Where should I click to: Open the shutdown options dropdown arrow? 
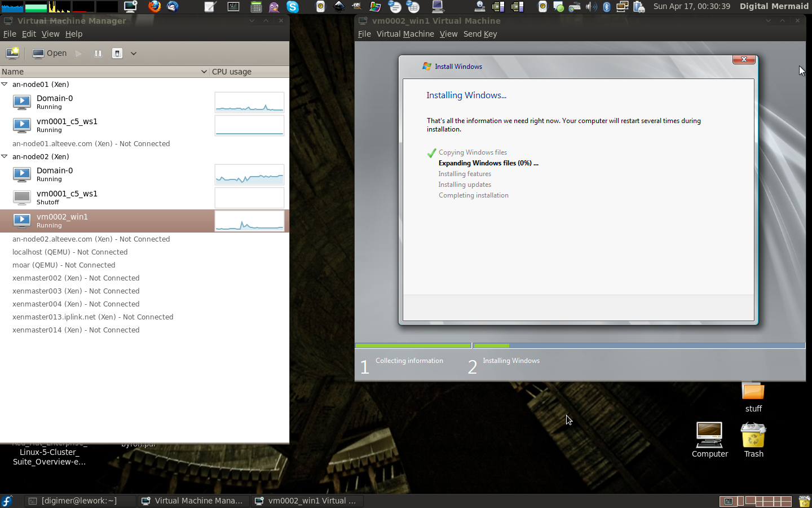tap(134, 54)
